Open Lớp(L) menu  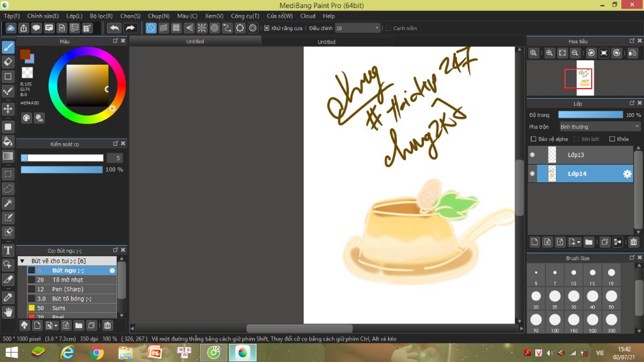coord(74,16)
